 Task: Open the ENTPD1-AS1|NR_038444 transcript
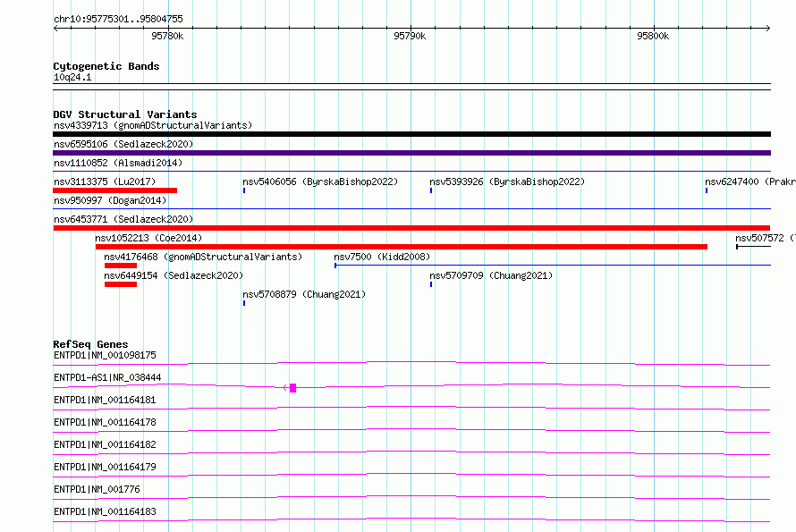(x=107, y=377)
